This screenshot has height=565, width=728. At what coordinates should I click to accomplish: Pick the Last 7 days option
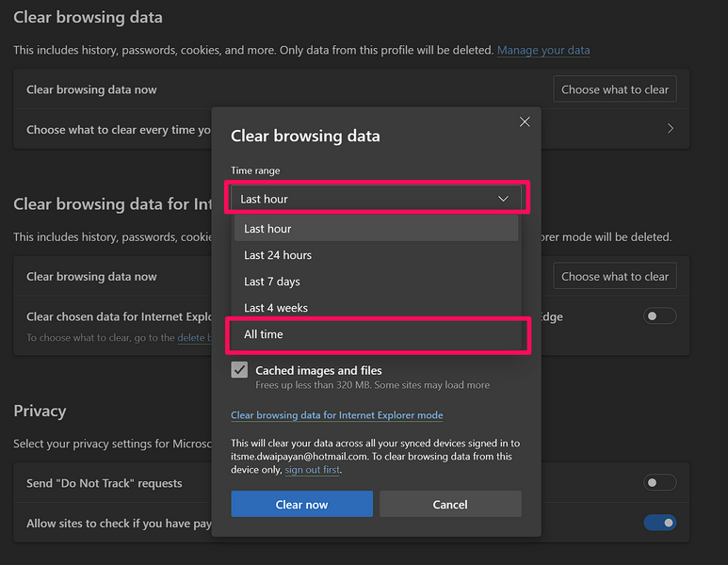coord(375,282)
